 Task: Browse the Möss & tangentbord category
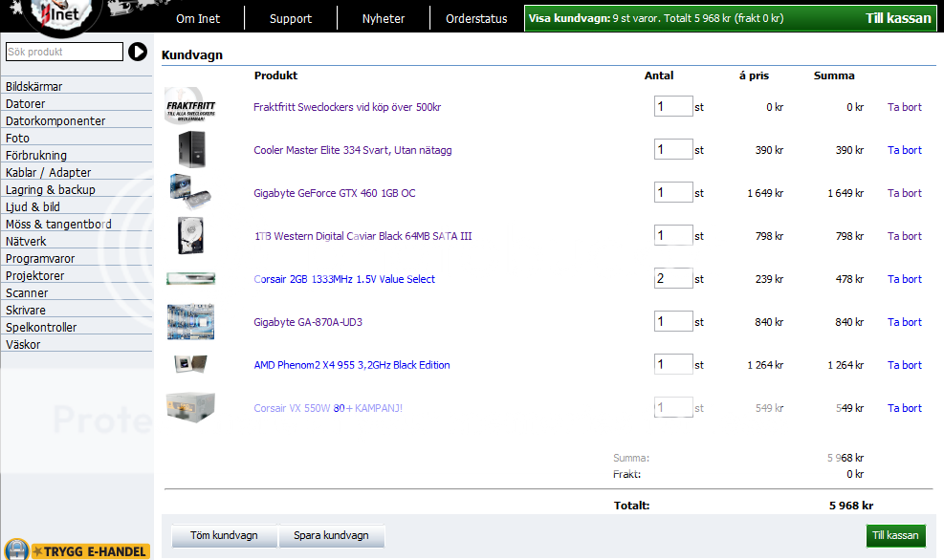[x=58, y=225]
